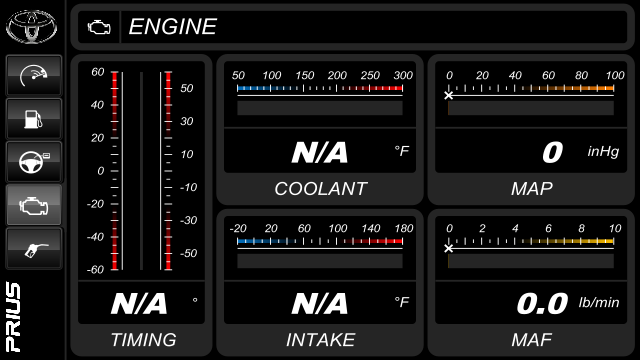Click the coolant temperature scale bar

tap(320, 88)
